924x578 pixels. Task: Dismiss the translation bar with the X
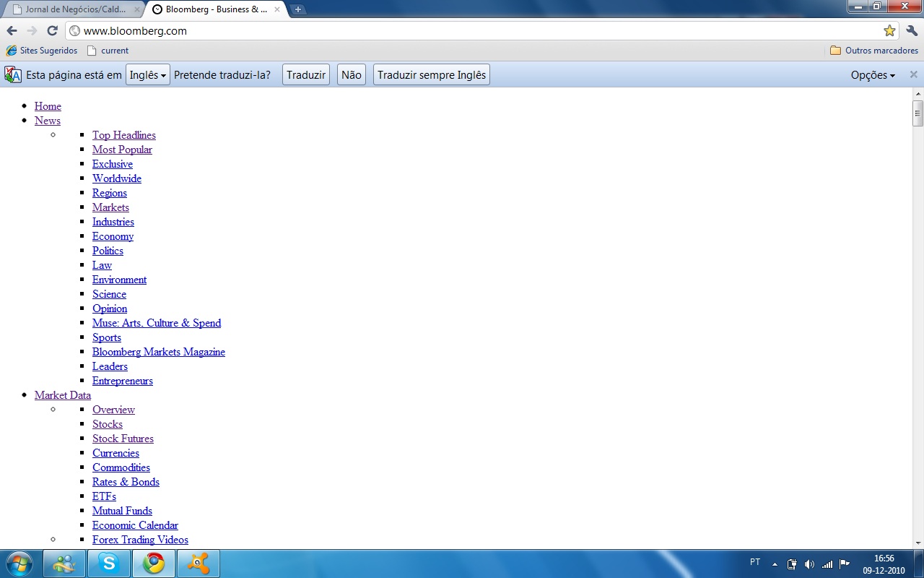tap(913, 74)
